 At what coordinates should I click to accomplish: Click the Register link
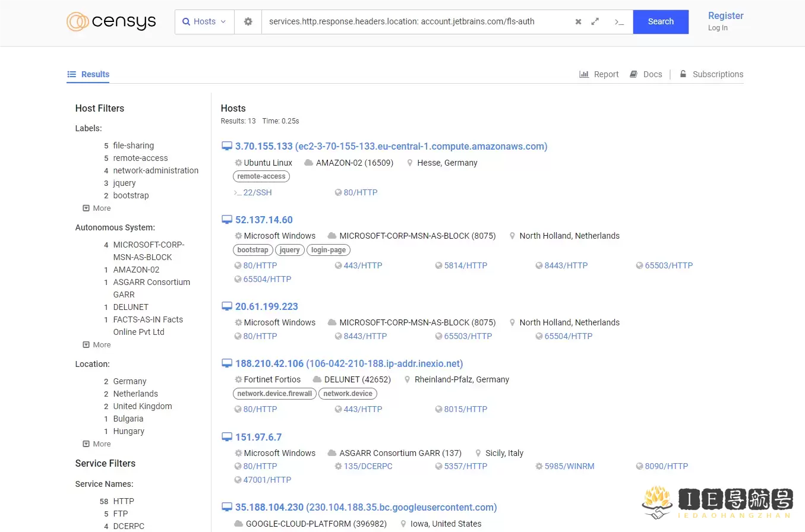(726, 15)
